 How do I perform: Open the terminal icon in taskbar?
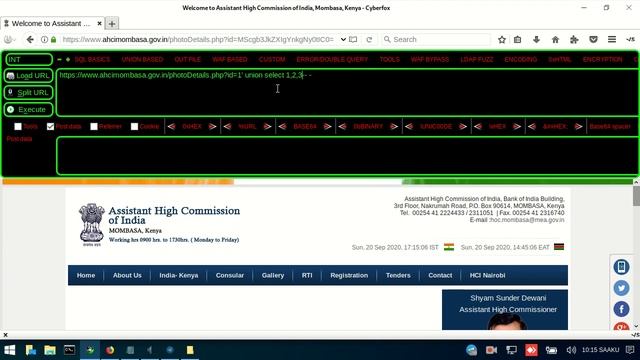click(69, 350)
